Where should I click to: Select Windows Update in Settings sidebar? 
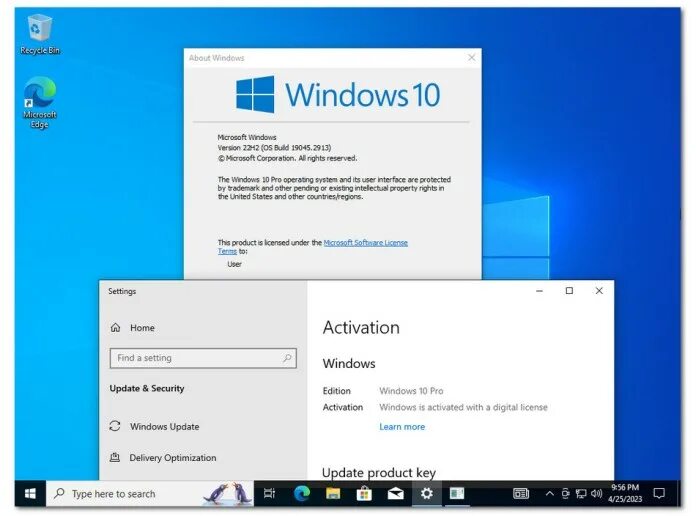(x=154, y=426)
